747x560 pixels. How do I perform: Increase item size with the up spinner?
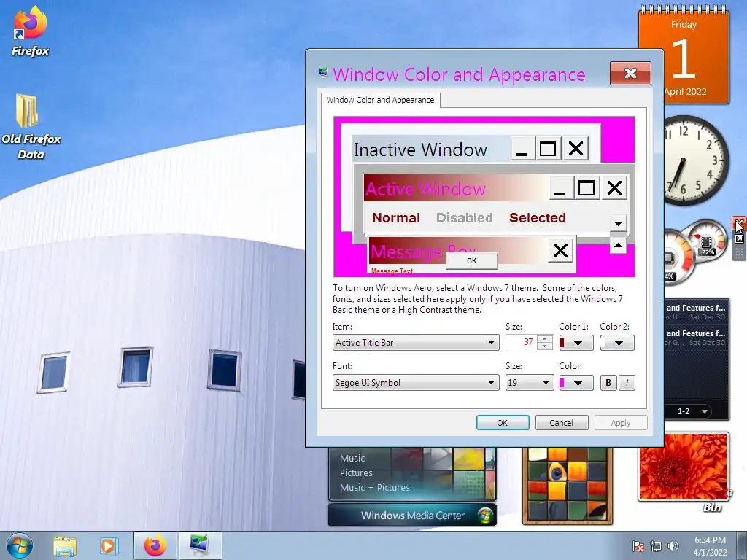click(544, 338)
